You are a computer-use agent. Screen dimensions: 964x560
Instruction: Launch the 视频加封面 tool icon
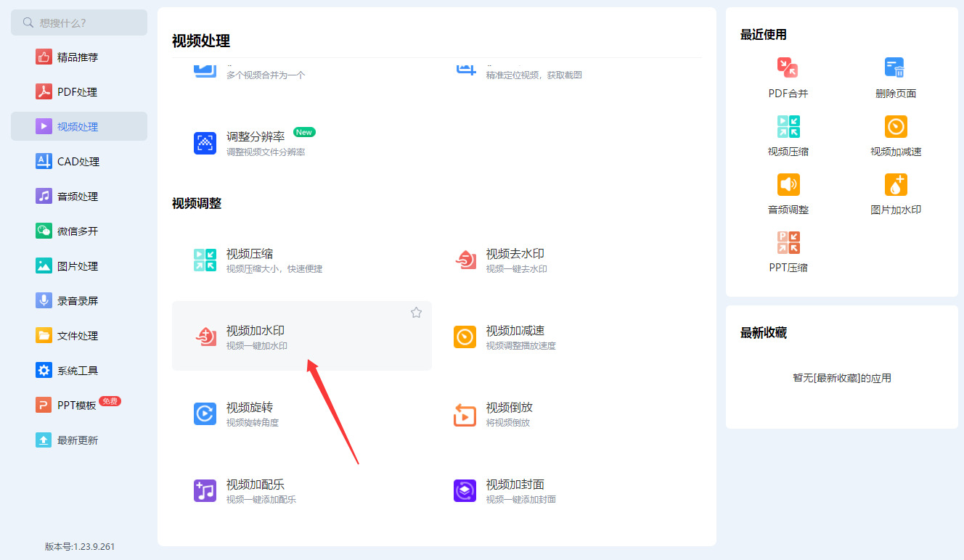pos(465,490)
